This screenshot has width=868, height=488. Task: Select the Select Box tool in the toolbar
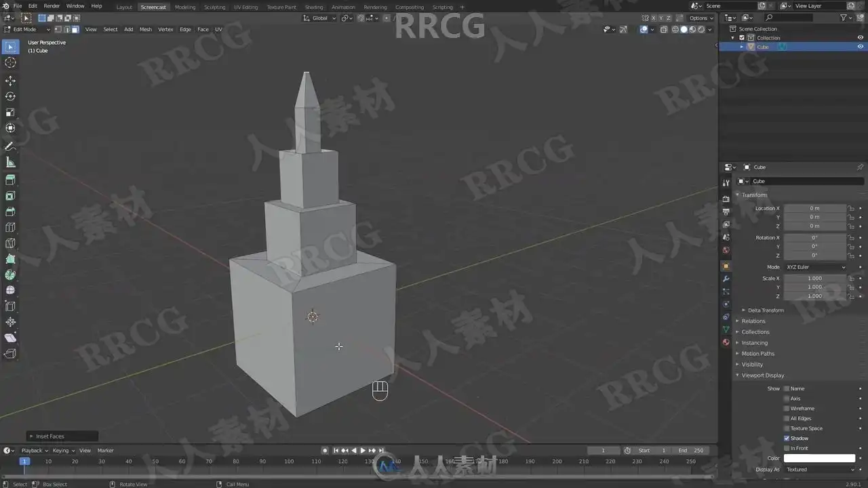pyautogui.click(x=10, y=47)
